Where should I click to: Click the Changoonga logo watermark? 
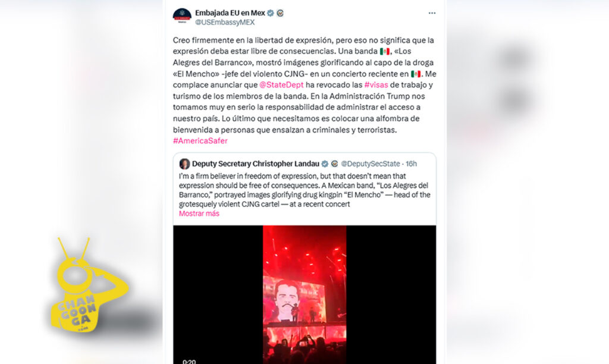89,286
